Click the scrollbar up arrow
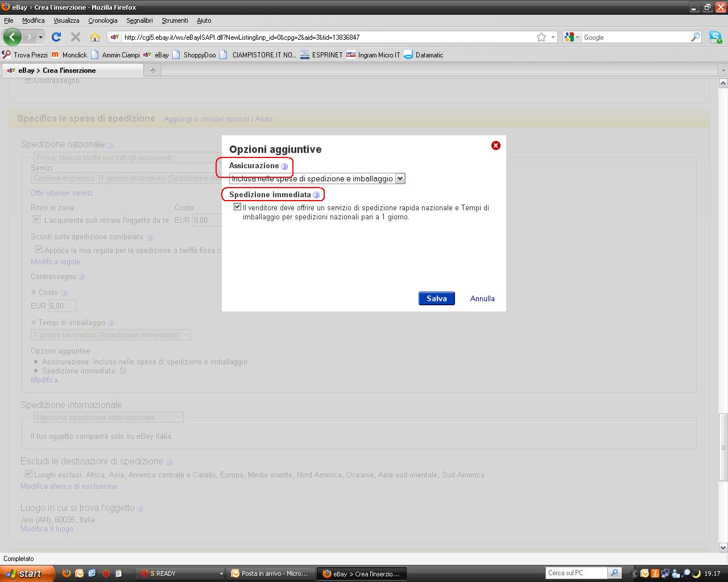 pyautogui.click(x=723, y=83)
